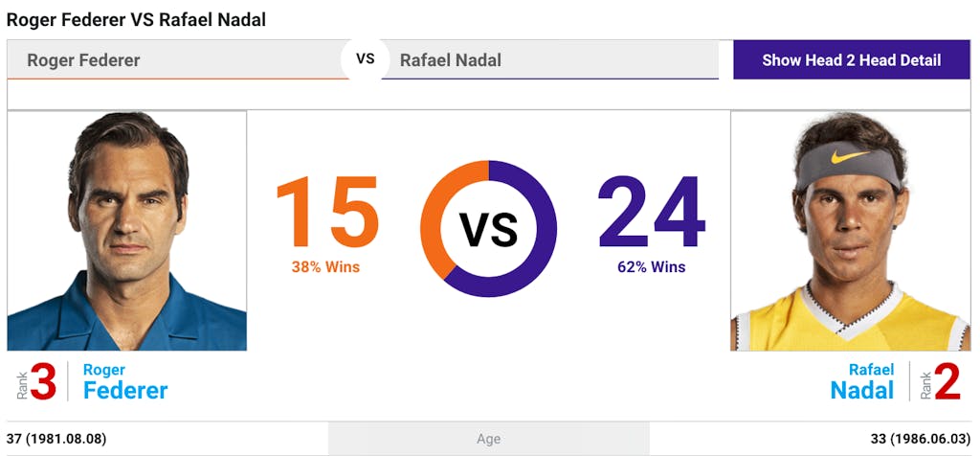Click Nadal's purple 24 wins number
The height and width of the screenshot is (456, 980).
(651, 212)
